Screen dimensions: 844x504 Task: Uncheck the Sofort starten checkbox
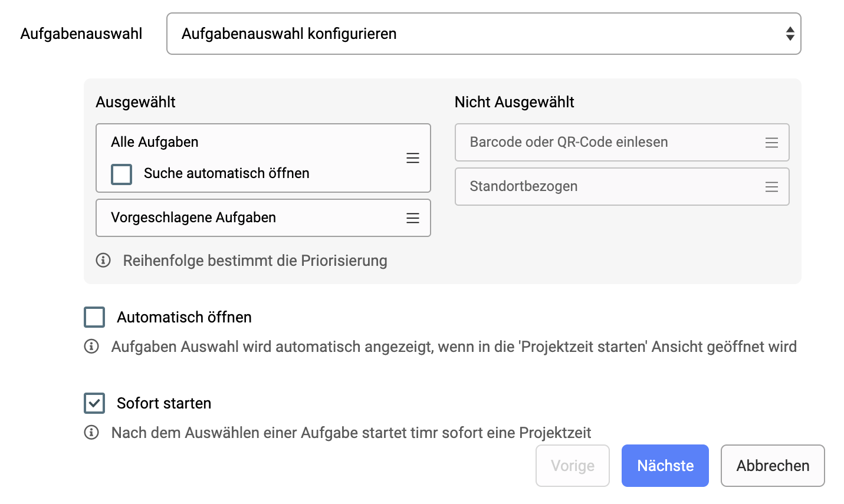[94, 403]
